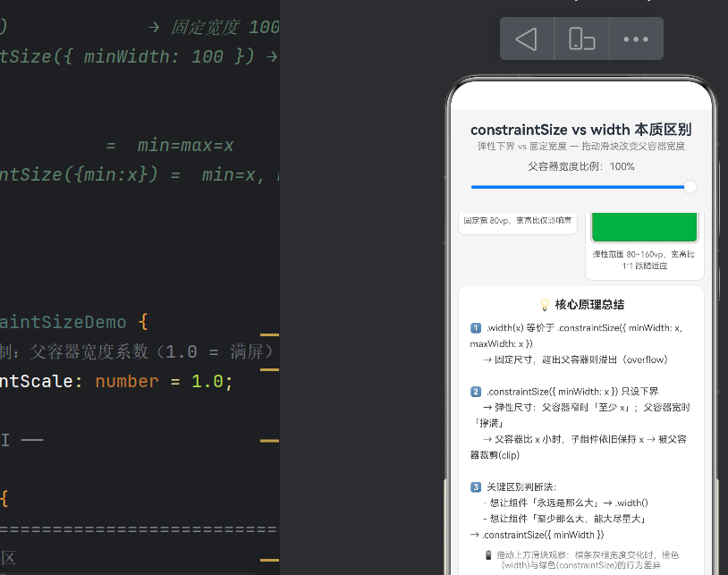Click the code 'number' type keyword in editor

click(127, 382)
